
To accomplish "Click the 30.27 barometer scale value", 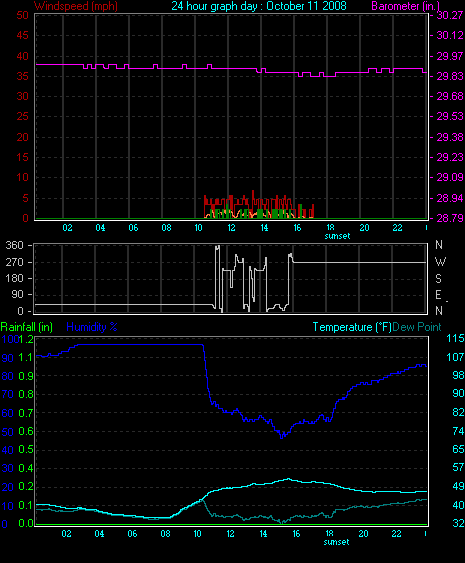I will click(450, 15).
